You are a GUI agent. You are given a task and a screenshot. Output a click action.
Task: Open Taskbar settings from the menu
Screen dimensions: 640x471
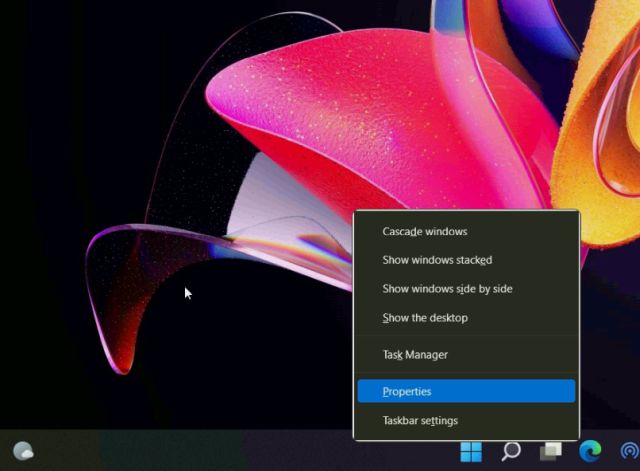(420, 421)
